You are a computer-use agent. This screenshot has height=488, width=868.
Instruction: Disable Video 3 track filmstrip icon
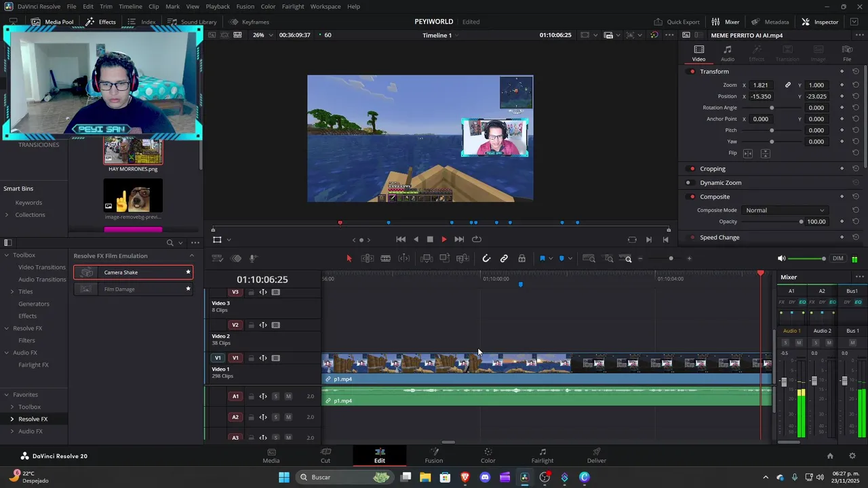point(276,292)
